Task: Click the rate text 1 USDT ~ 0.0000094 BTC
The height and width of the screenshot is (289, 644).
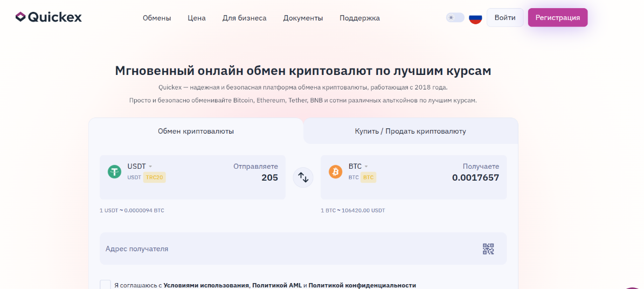Action: (132, 210)
